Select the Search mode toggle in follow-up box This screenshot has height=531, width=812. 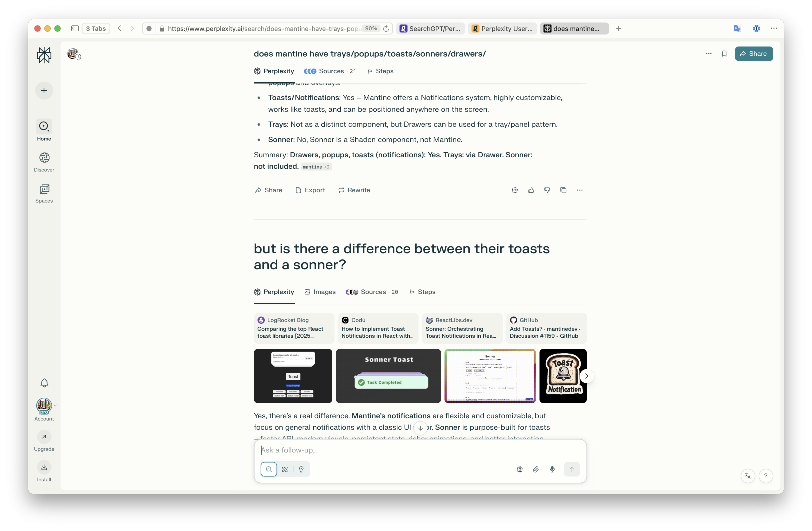269,469
